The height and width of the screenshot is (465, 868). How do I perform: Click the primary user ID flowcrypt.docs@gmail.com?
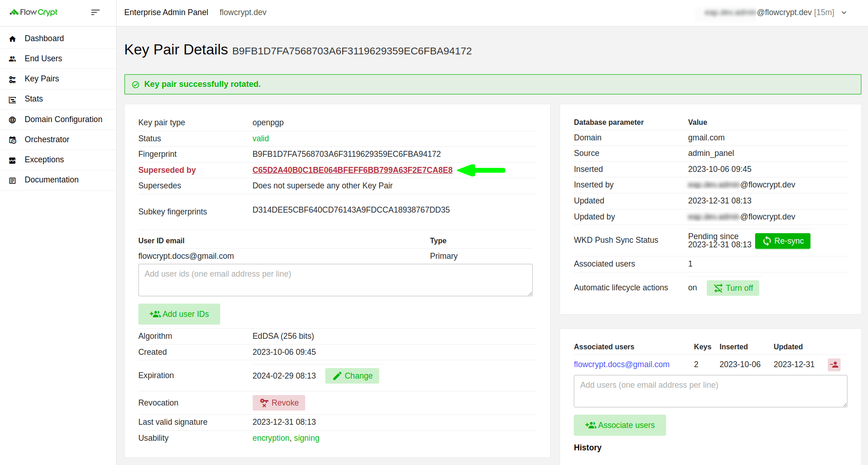186,256
